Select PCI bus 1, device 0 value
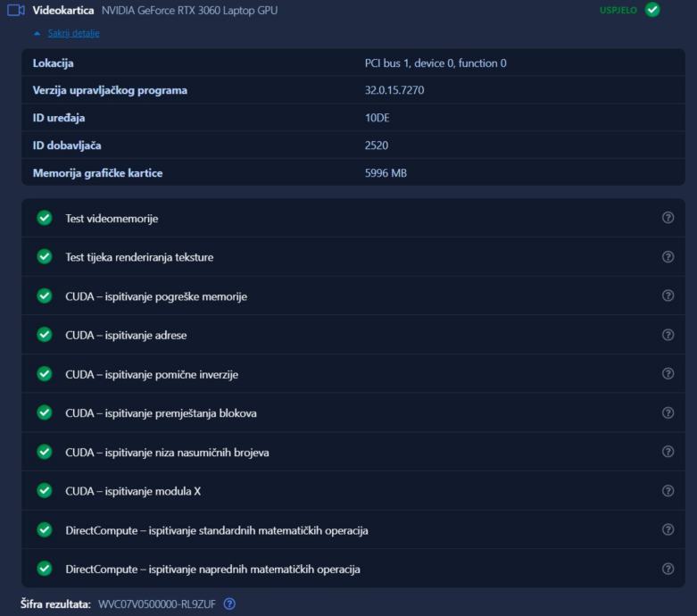The image size is (697, 616). pyautogui.click(x=436, y=63)
